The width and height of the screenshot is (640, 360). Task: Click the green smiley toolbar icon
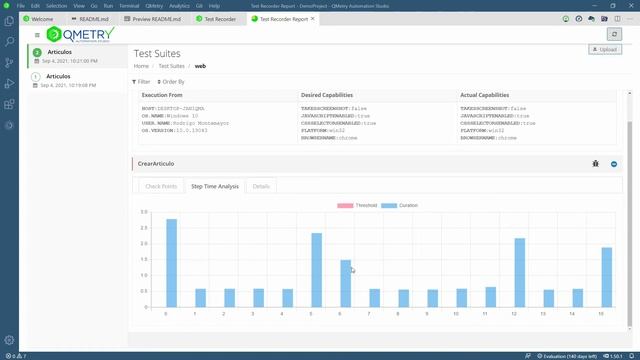566,19
